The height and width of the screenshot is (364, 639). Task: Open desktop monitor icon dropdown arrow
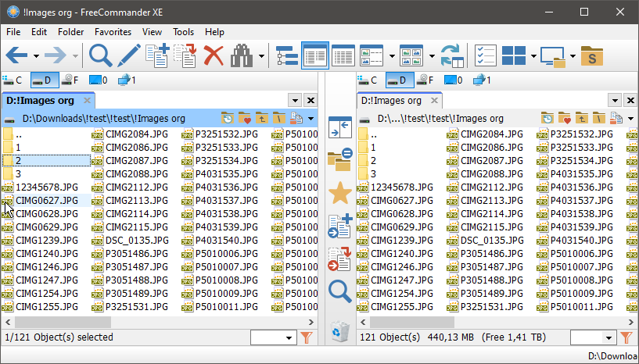pos(573,56)
